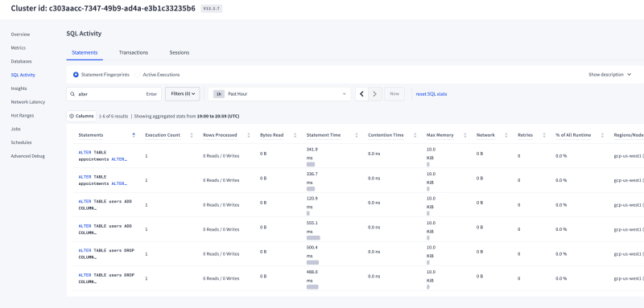Sort by Contention Time column

pos(386,135)
